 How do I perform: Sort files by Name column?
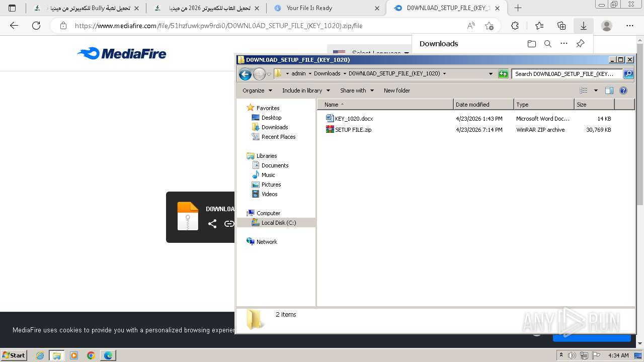coord(385,105)
